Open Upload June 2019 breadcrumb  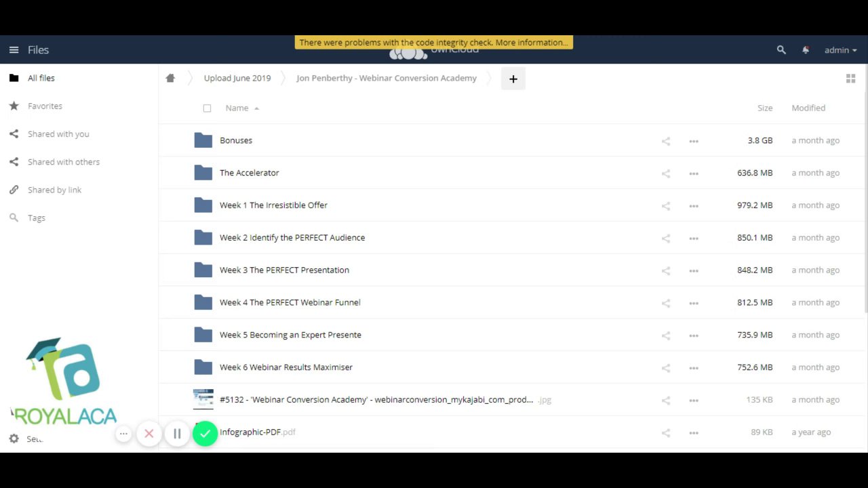pyautogui.click(x=237, y=78)
